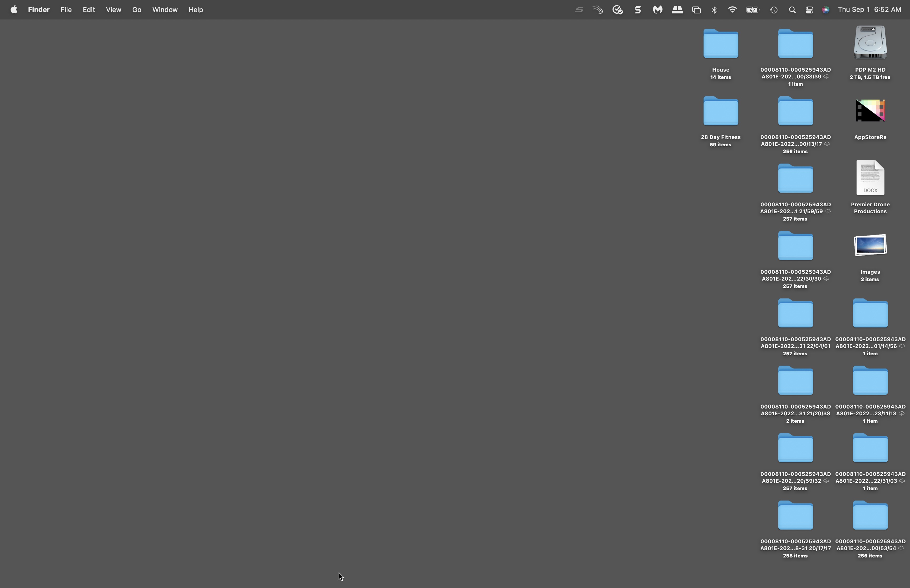Click the Wi-Fi status icon
910x588 pixels.
click(732, 9)
